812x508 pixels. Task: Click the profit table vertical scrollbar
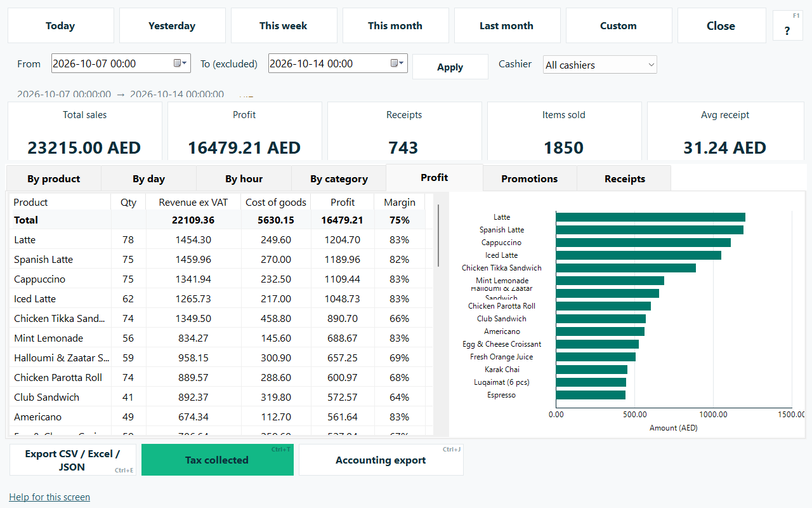pyautogui.click(x=438, y=236)
